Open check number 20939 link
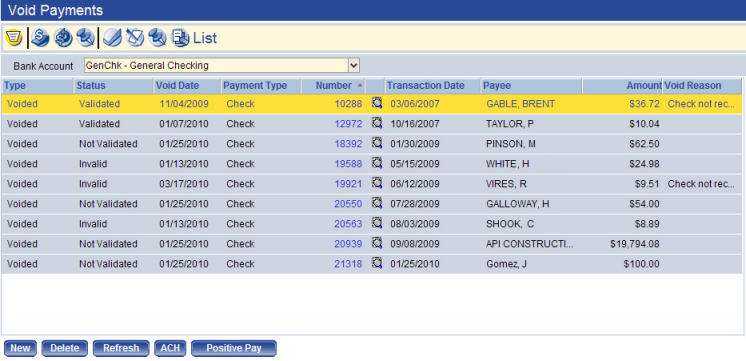Image resolution: width=746 pixels, height=361 pixels. coord(348,244)
